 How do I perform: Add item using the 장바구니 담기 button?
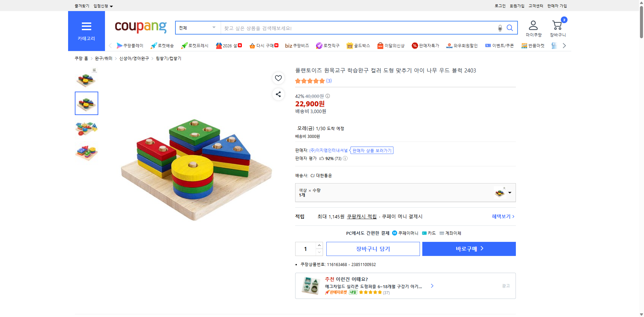[x=373, y=249]
